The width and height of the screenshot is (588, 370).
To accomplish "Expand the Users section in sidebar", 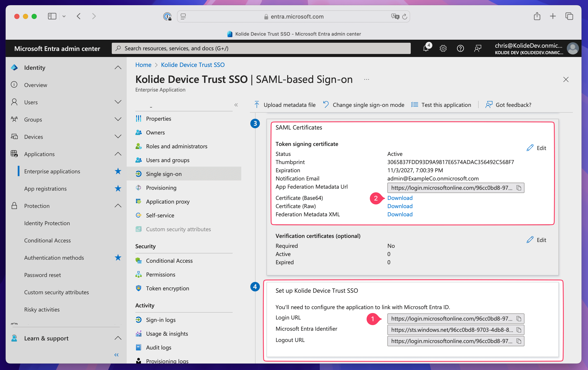I will click(118, 102).
